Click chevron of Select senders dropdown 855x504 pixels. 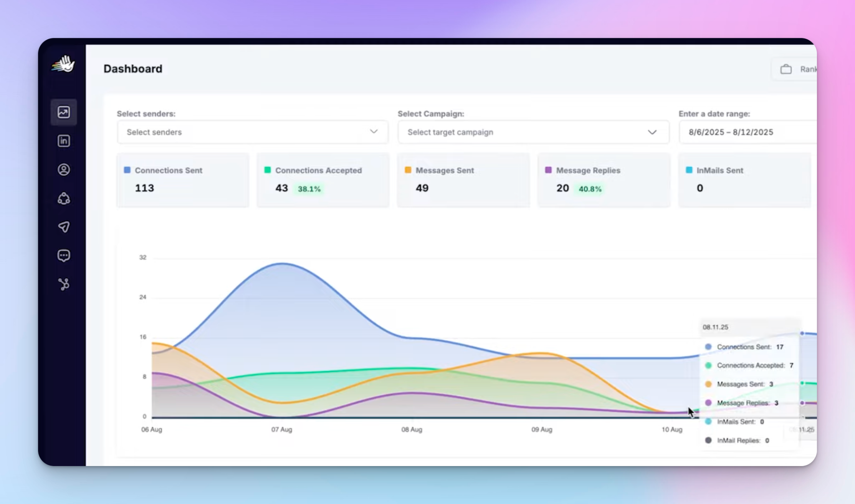tap(374, 132)
